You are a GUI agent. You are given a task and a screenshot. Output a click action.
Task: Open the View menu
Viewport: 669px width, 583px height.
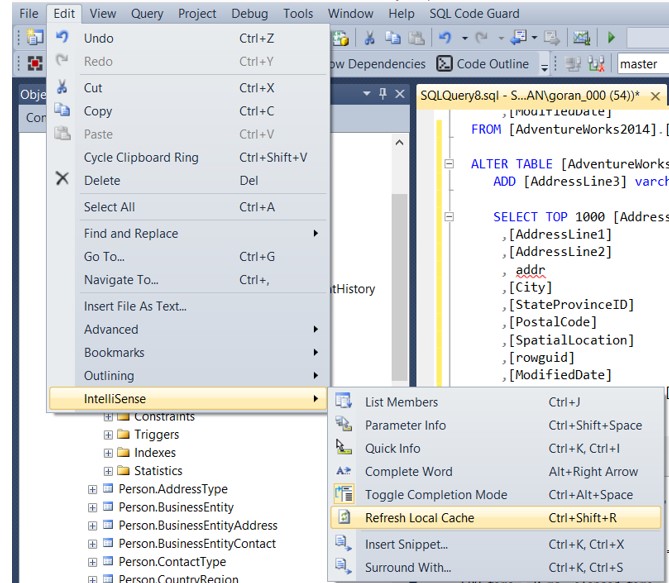pos(102,14)
